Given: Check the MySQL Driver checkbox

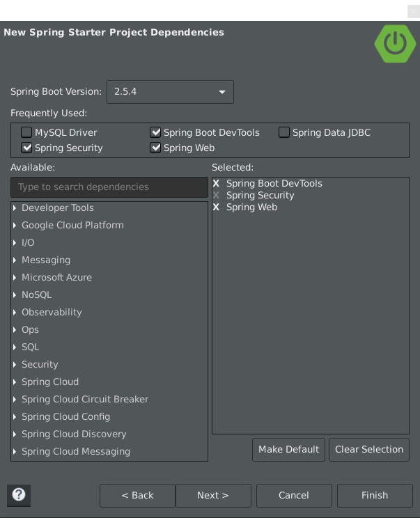Looking at the screenshot, I should pyautogui.click(x=26, y=132).
